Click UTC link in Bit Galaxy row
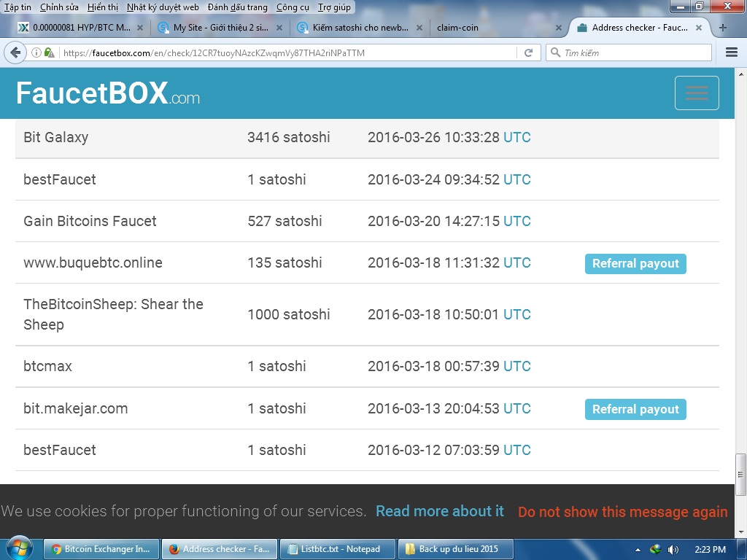747x560 pixels. click(x=517, y=137)
